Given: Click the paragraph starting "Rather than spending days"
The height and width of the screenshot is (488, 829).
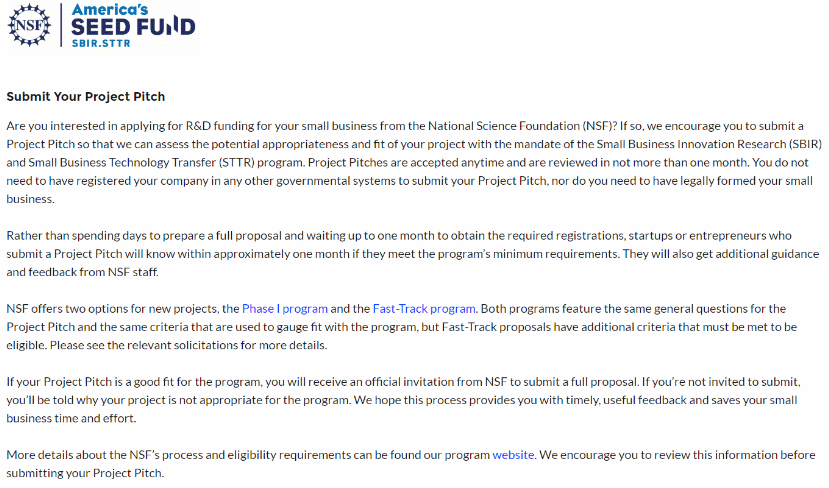Looking at the screenshot, I should tap(400, 253).
